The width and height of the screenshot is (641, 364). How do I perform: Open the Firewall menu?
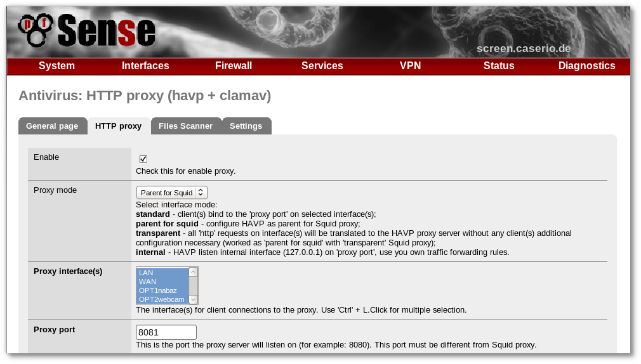coord(234,66)
